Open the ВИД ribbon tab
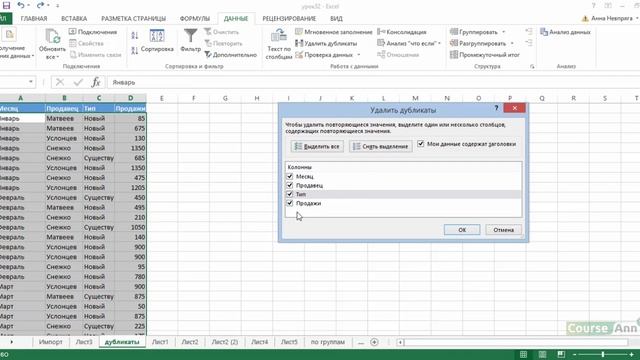The height and width of the screenshot is (360, 640). coord(336,19)
